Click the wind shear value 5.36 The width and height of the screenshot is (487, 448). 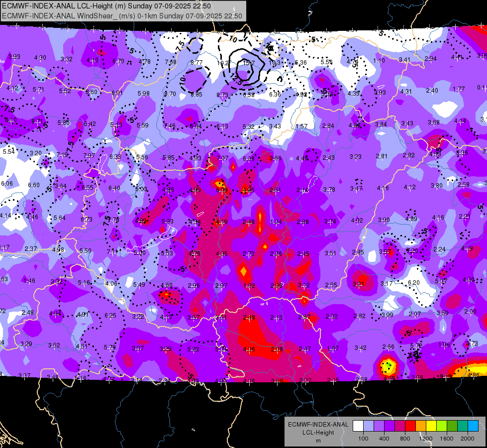300,63
